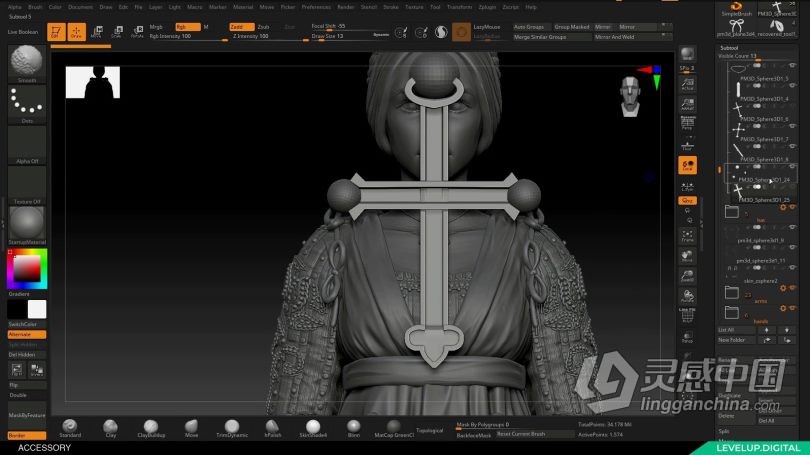Toggle the Border option
Viewport: 810px width, 455px height.
click(27, 435)
